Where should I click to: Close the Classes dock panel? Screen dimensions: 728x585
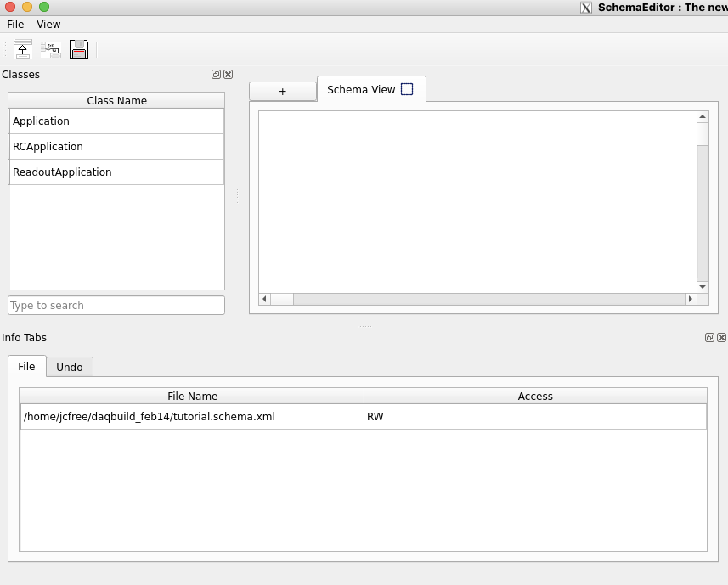point(228,74)
